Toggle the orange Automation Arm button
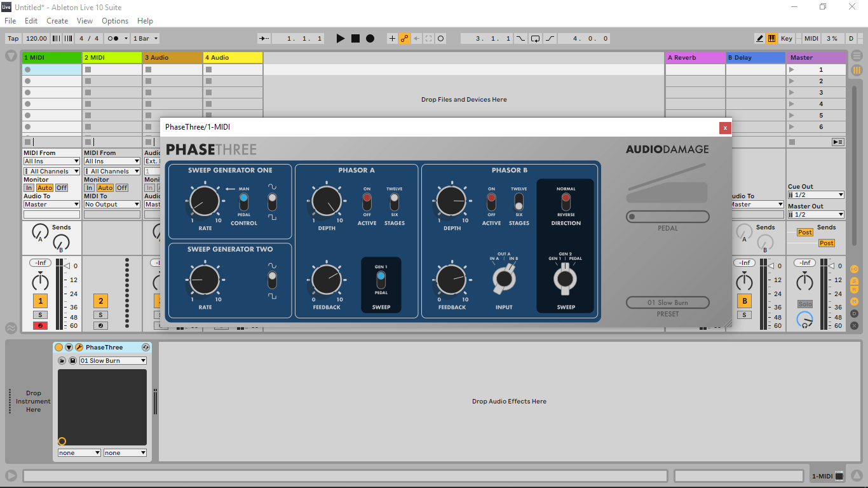The image size is (868, 488). coord(404,39)
